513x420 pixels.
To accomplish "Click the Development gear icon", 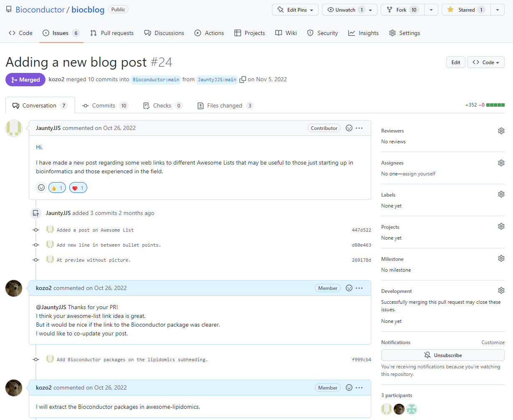I will point(501,290).
